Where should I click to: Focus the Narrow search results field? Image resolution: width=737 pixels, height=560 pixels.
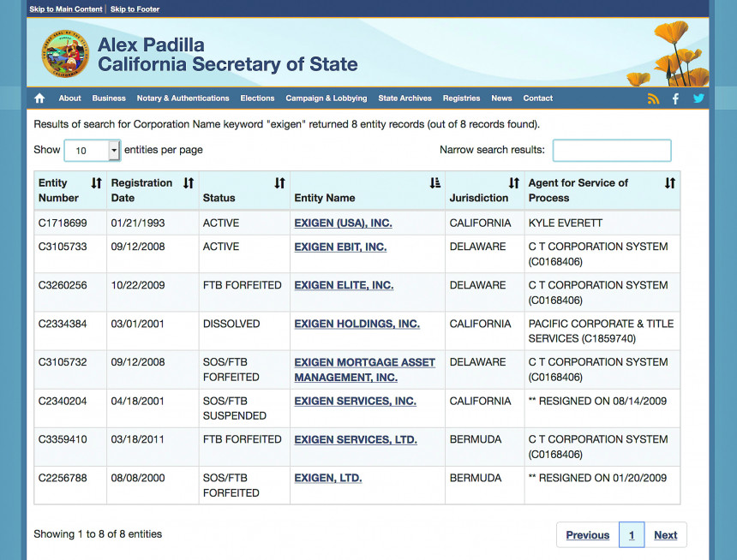(x=611, y=151)
